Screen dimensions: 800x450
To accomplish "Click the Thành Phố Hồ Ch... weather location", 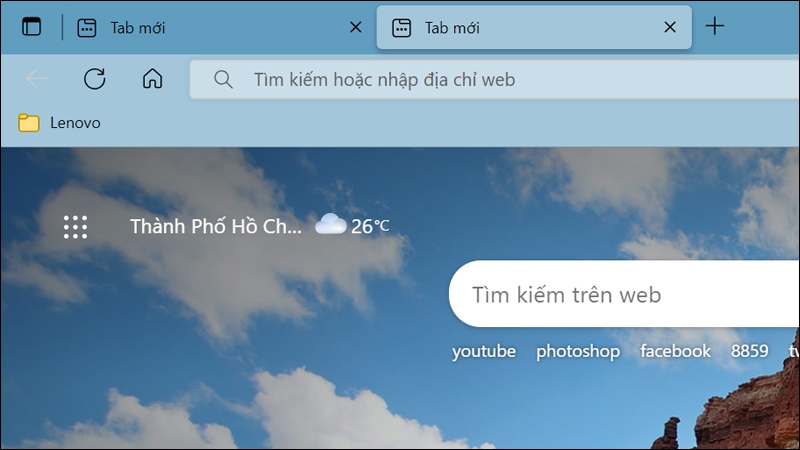I will 215,226.
